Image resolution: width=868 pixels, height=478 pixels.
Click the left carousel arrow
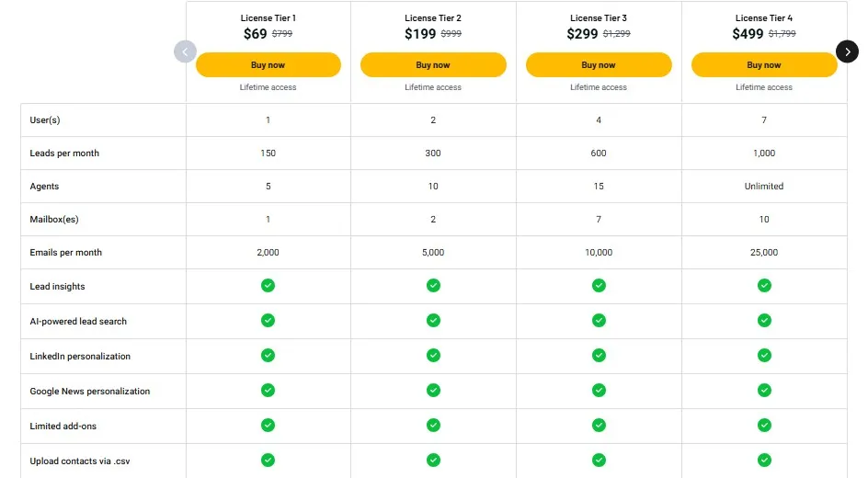(185, 51)
